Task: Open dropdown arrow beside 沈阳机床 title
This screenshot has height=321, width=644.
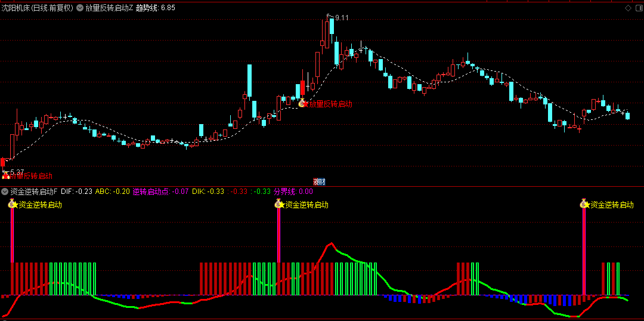Action: pyautogui.click(x=79, y=7)
